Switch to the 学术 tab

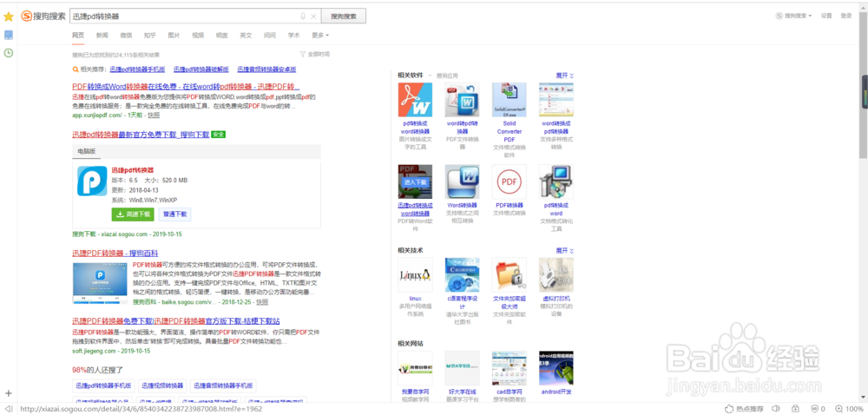pyautogui.click(x=293, y=36)
